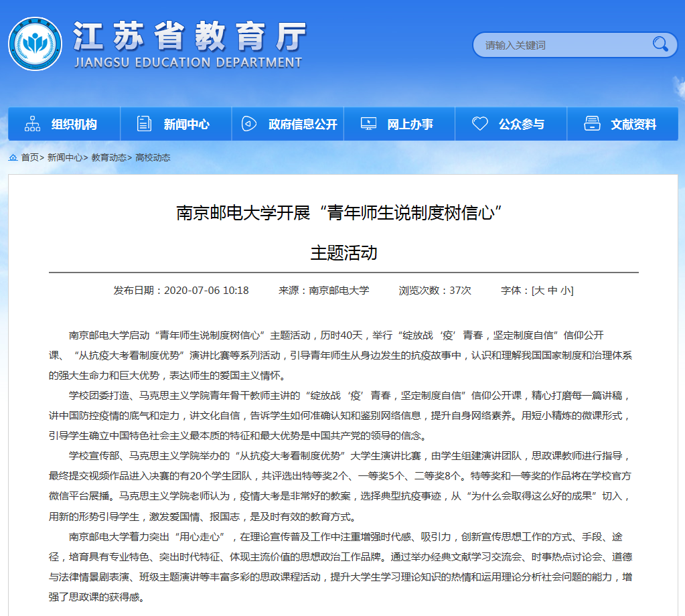The width and height of the screenshot is (685, 616).
Task: Navigate to 高校动态 breadcrumb link
Action: point(153,157)
